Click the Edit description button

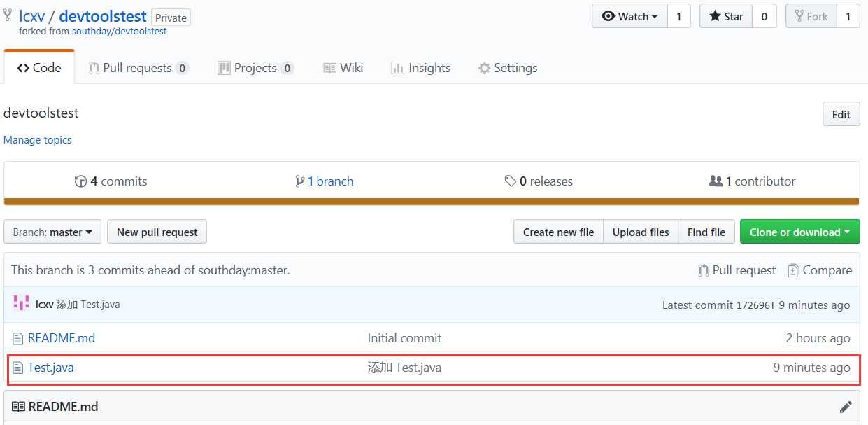pyautogui.click(x=841, y=115)
